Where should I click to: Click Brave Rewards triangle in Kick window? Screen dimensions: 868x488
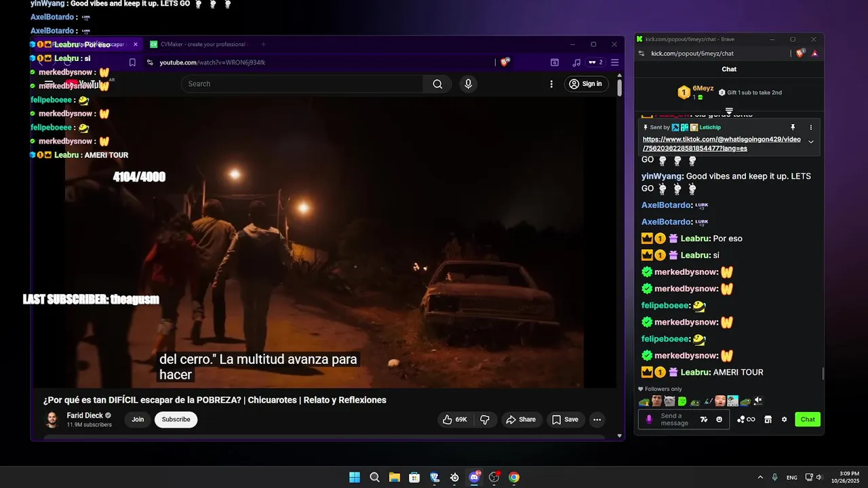pos(814,54)
